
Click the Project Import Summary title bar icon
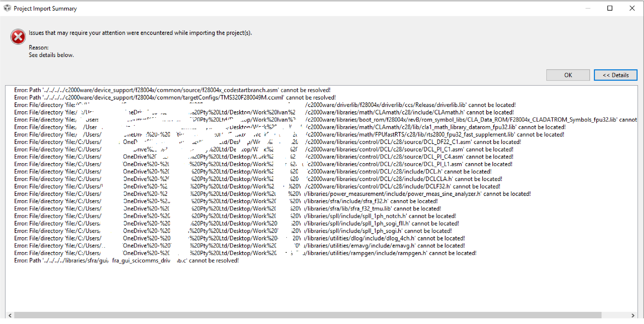coord(7,8)
